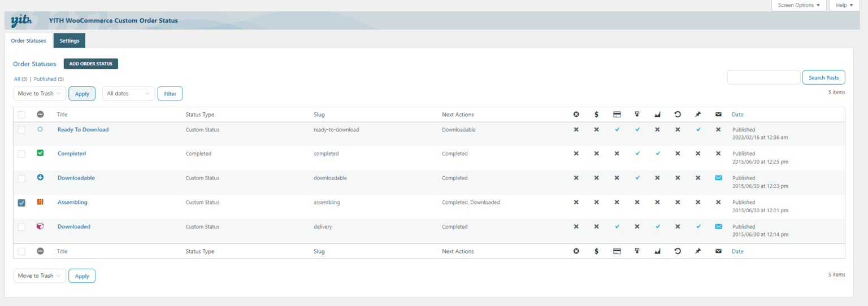Open the bottom Move to Trash bulk dropdown
The image size is (868, 306).
[40, 276]
